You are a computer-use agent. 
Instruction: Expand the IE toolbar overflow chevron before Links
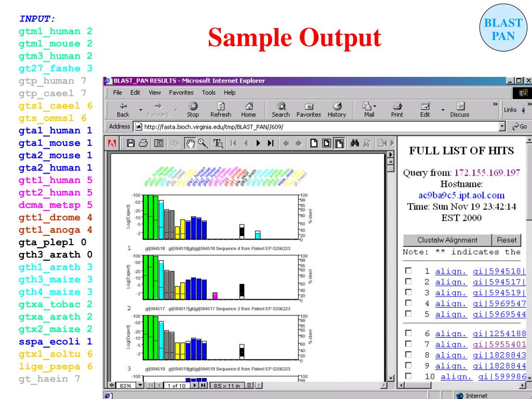(x=495, y=104)
